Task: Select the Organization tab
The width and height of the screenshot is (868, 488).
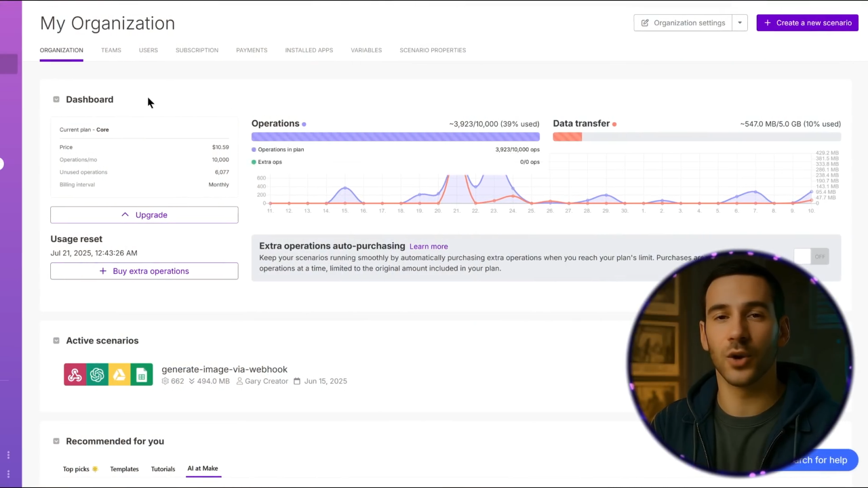Action: [61, 50]
